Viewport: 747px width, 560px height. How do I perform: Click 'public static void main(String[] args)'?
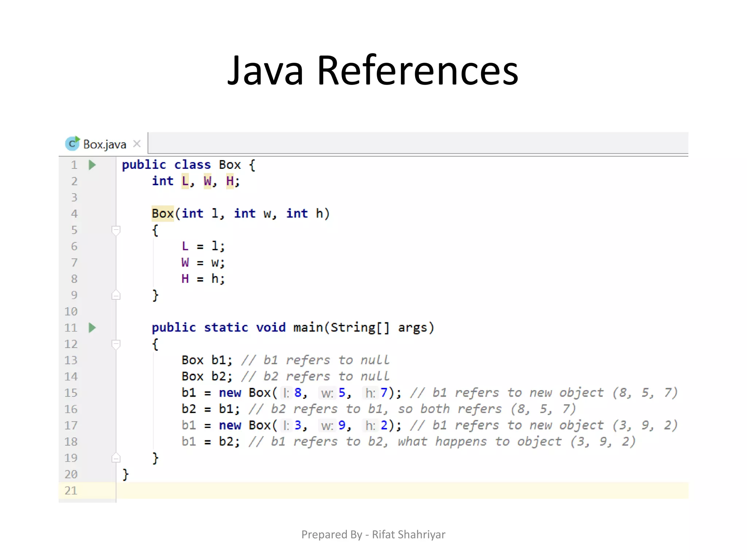tap(293, 327)
